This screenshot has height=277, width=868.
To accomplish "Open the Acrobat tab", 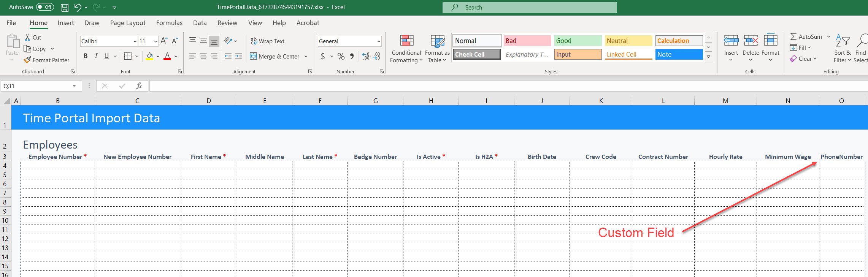I will [308, 23].
